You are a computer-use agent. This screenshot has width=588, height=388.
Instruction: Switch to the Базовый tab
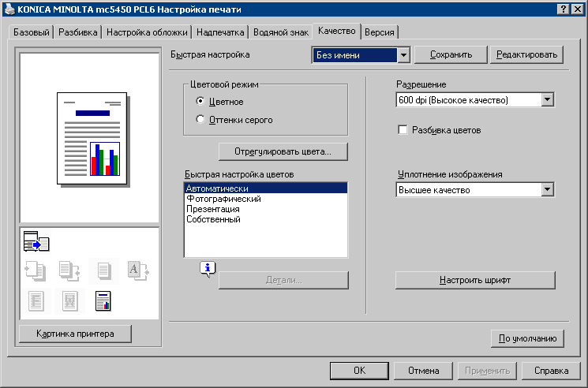[x=31, y=32]
